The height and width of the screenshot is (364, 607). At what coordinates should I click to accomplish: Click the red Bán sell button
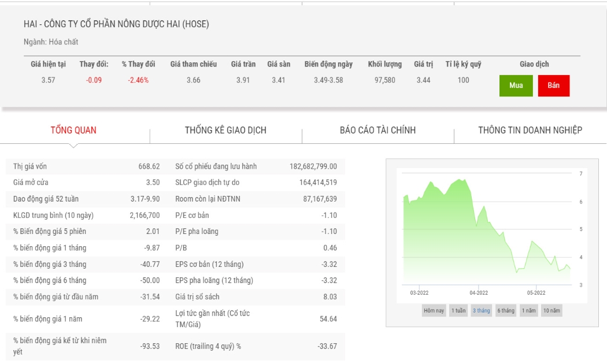(x=554, y=86)
